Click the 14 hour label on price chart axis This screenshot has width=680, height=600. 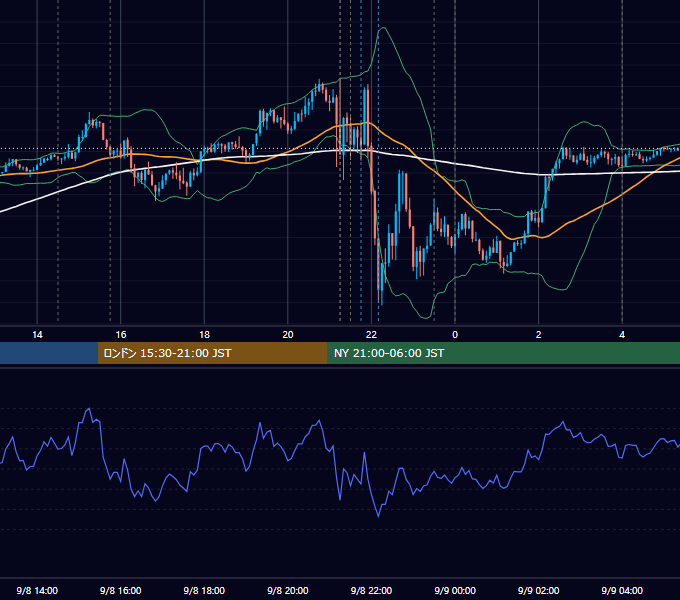click(37, 335)
